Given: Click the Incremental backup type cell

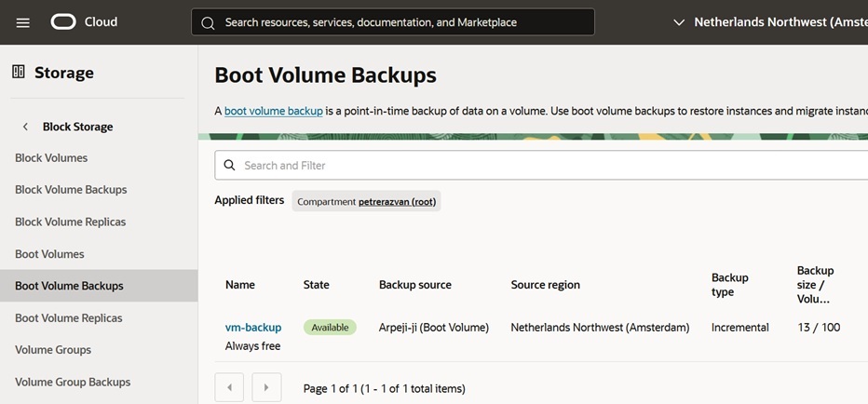Looking at the screenshot, I should (740, 328).
